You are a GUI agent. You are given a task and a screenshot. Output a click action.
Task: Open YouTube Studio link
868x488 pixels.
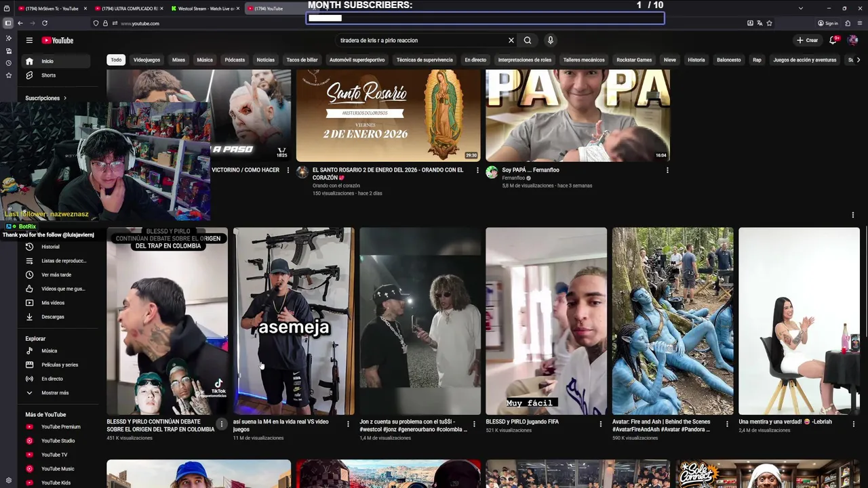pyautogui.click(x=57, y=441)
